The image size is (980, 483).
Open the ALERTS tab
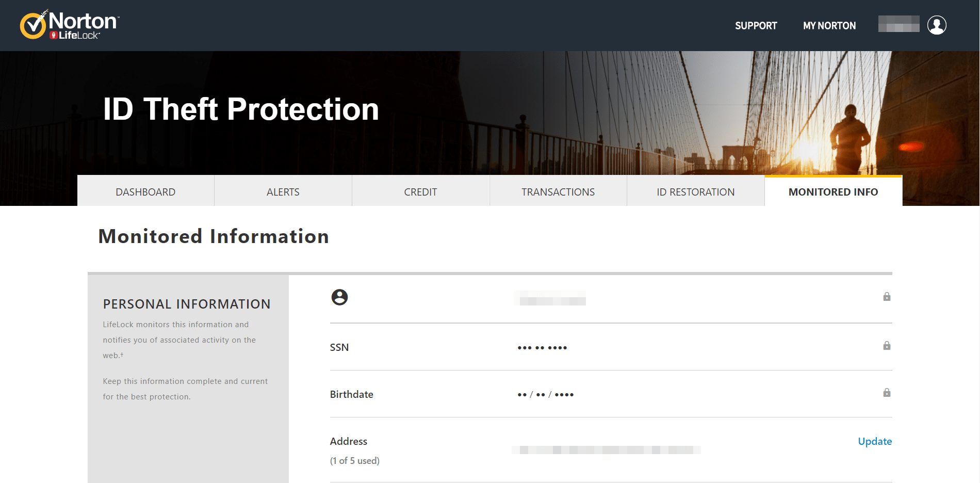tap(283, 191)
